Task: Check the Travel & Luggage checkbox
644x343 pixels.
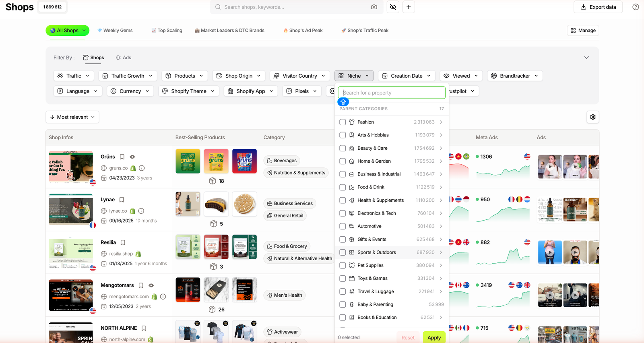Action: [343, 291]
